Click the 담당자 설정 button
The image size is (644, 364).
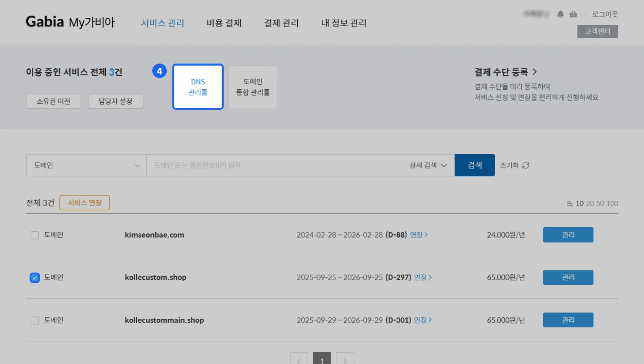coord(115,101)
